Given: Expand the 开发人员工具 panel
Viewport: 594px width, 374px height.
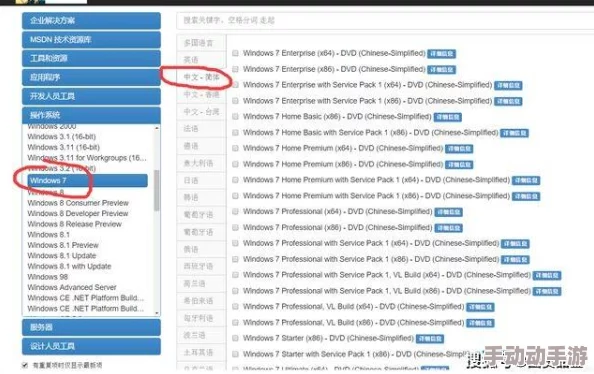Looking at the screenshot, I should click(x=91, y=96).
